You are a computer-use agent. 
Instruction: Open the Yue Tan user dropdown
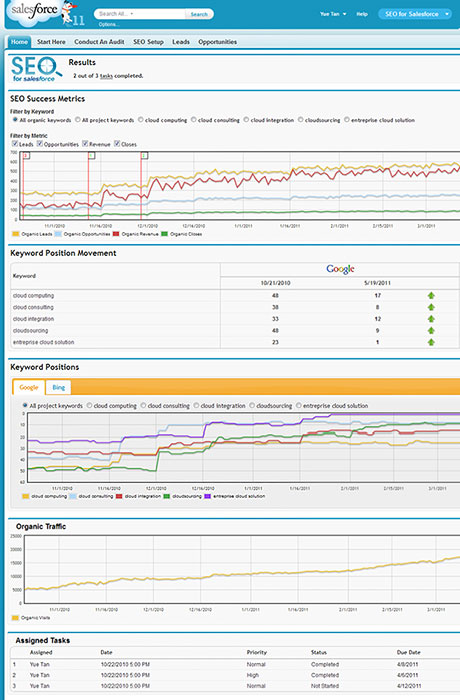[333, 14]
